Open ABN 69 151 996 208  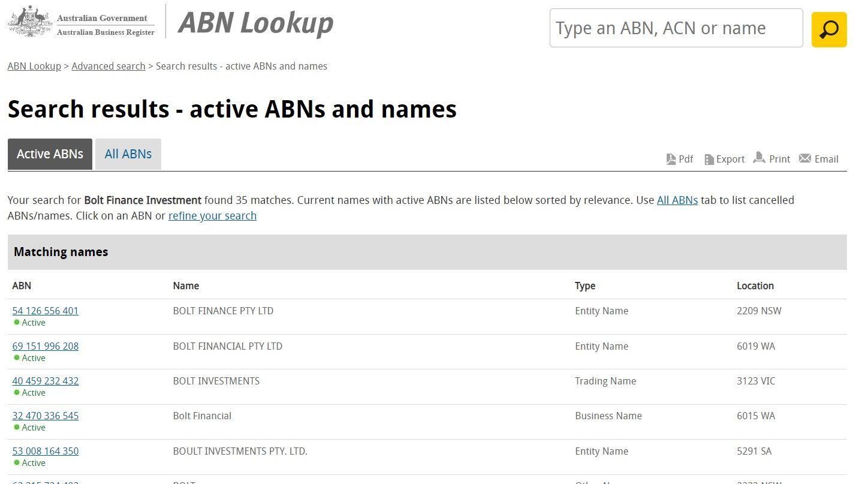coord(46,346)
